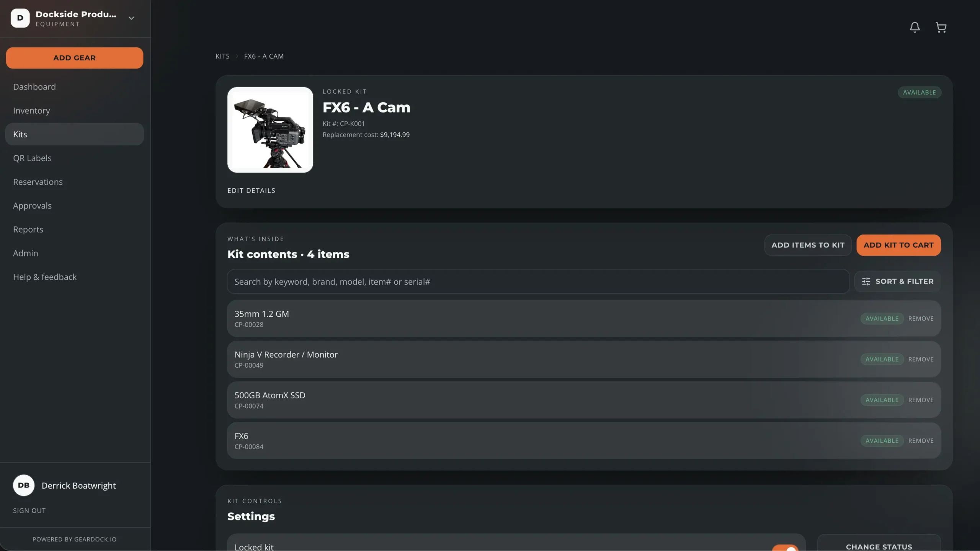Expand the Dockside Productions workspace chevron
The height and width of the screenshot is (551, 980).
point(131,18)
